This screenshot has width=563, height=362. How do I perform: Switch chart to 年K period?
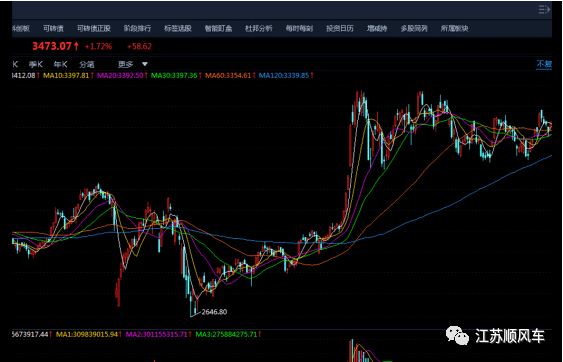pyautogui.click(x=60, y=64)
